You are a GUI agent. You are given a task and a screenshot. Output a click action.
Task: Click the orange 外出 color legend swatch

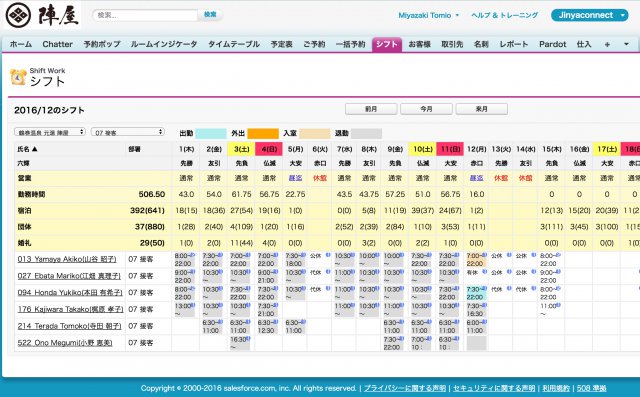(x=263, y=133)
